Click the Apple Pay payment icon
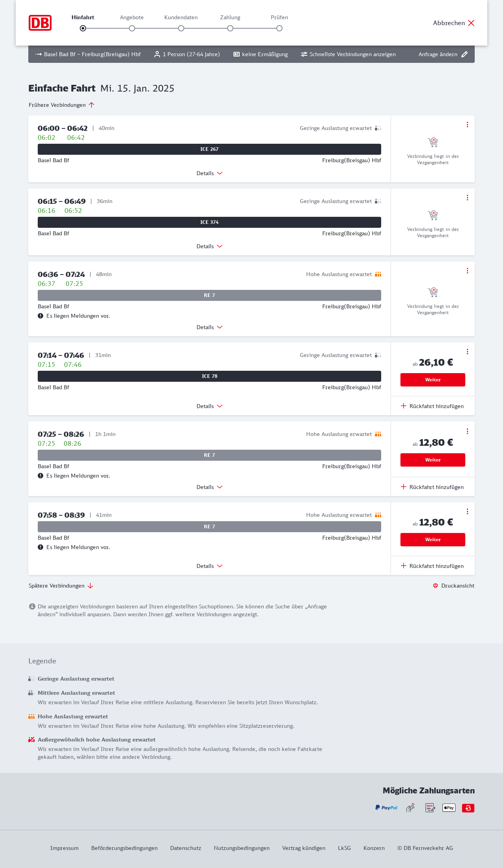Viewport: 503px width, 868px height. point(449,808)
